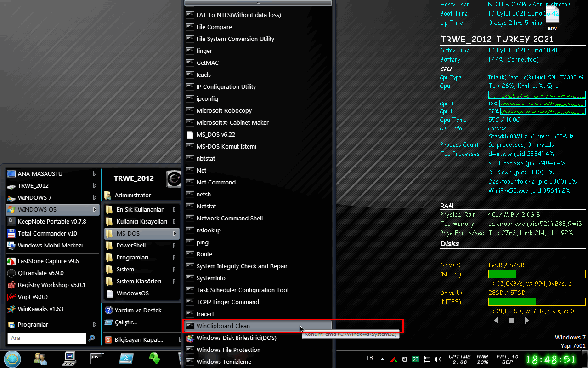The height and width of the screenshot is (368, 588).
Task: Expand the Sistem Klasörleri folder
Action: click(x=141, y=281)
